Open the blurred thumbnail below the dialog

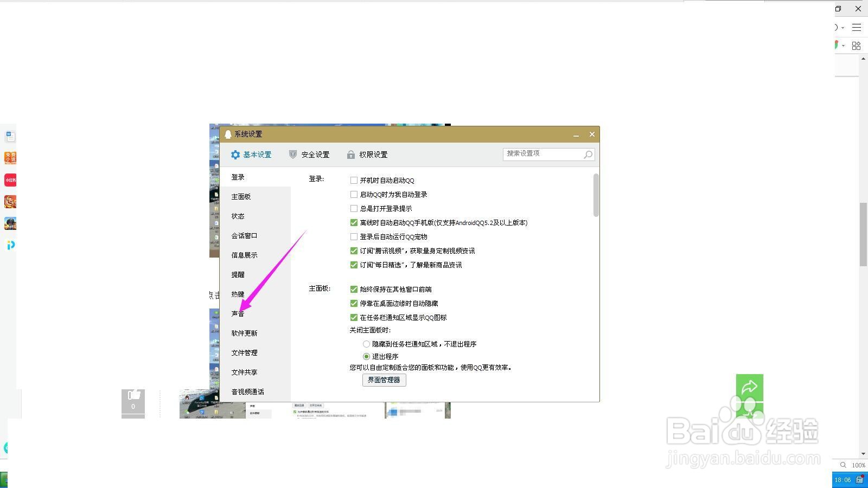click(x=418, y=410)
